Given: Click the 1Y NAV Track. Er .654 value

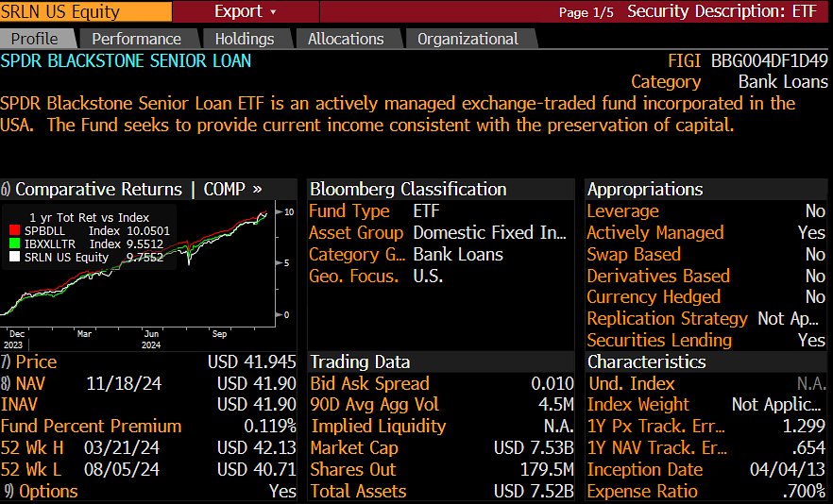Looking at the screenshot, I should point(808,448).
